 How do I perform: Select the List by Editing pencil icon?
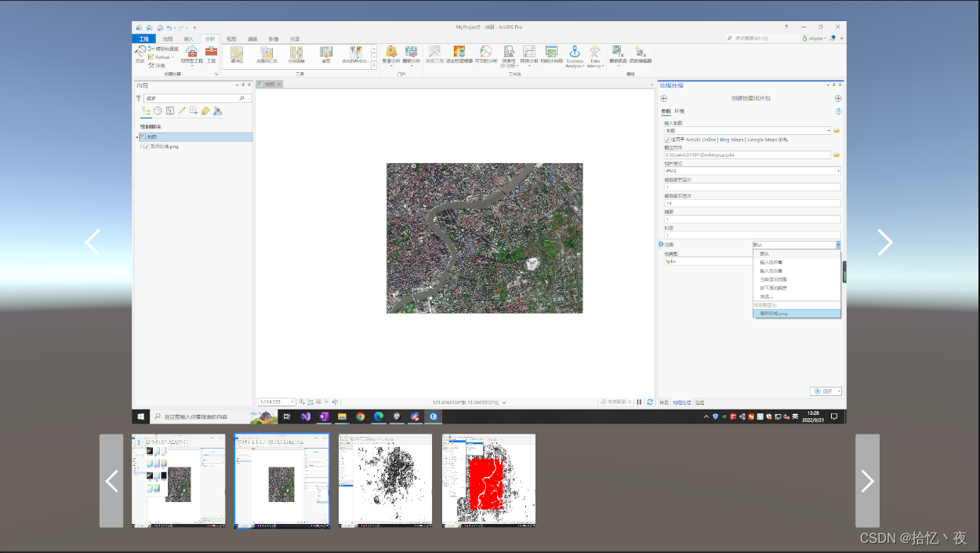tap(182, 111)
